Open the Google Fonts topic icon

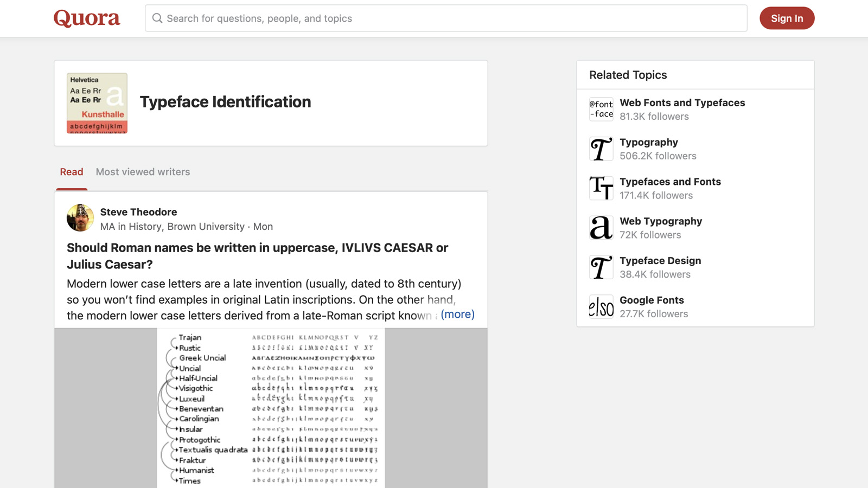tap(601, 307)
